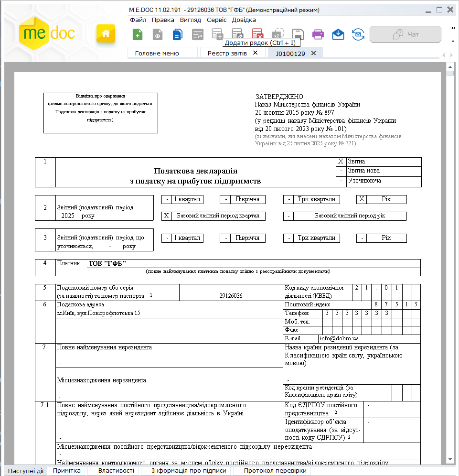Open document preview with the eye icon

pos(158,34)
